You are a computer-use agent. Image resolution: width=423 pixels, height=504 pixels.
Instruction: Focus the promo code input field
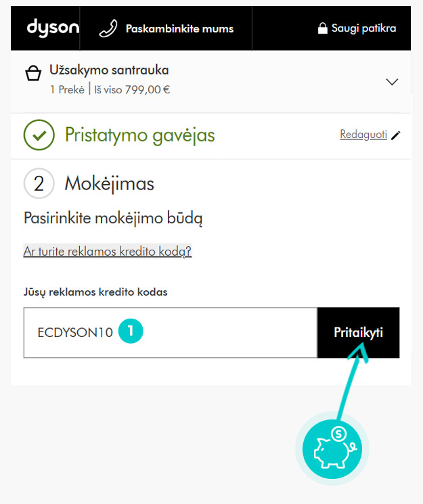point(170,332)
